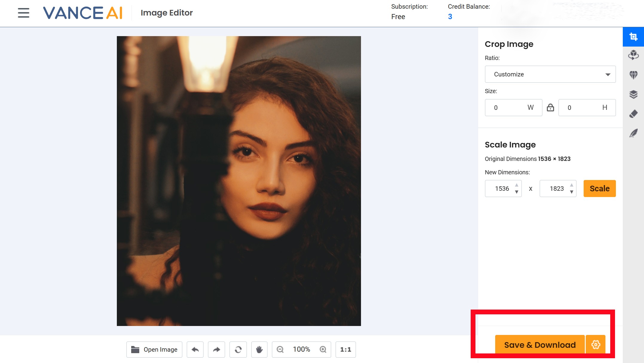
Task: Select the Crop tool in the sidebar
Action: point(633,36)
